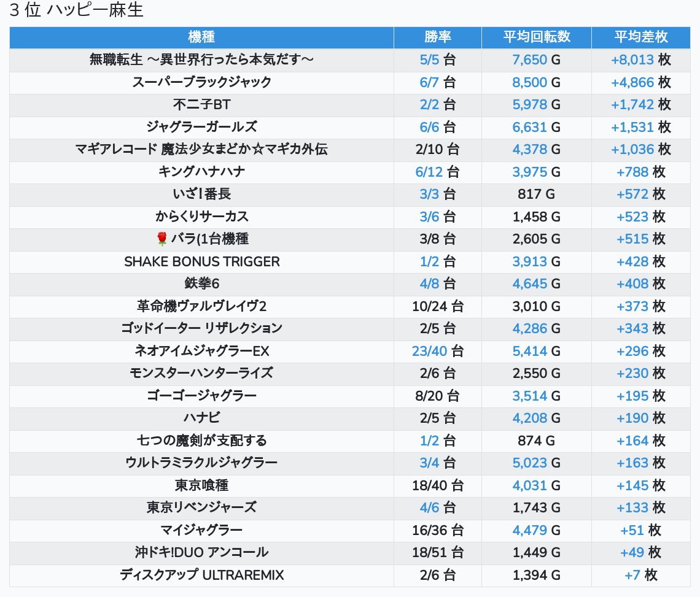Click the +1,036 枚 value for マギアレコード
700x597 pixels.
[640, 149]
